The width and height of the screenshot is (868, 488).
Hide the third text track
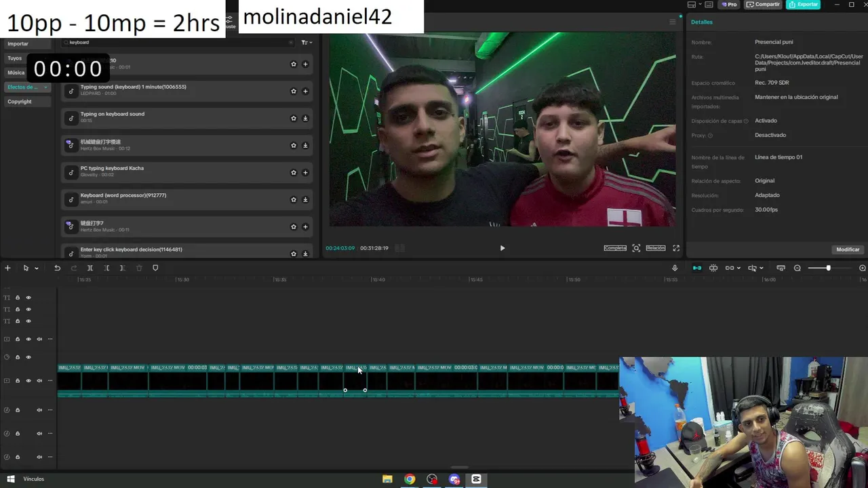click(x=28, y=321)
